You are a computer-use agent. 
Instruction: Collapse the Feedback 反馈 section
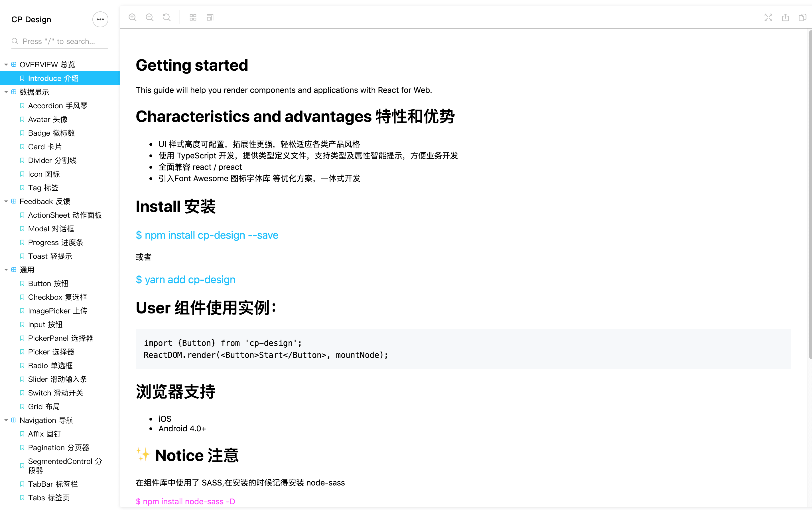coord(5,201)
